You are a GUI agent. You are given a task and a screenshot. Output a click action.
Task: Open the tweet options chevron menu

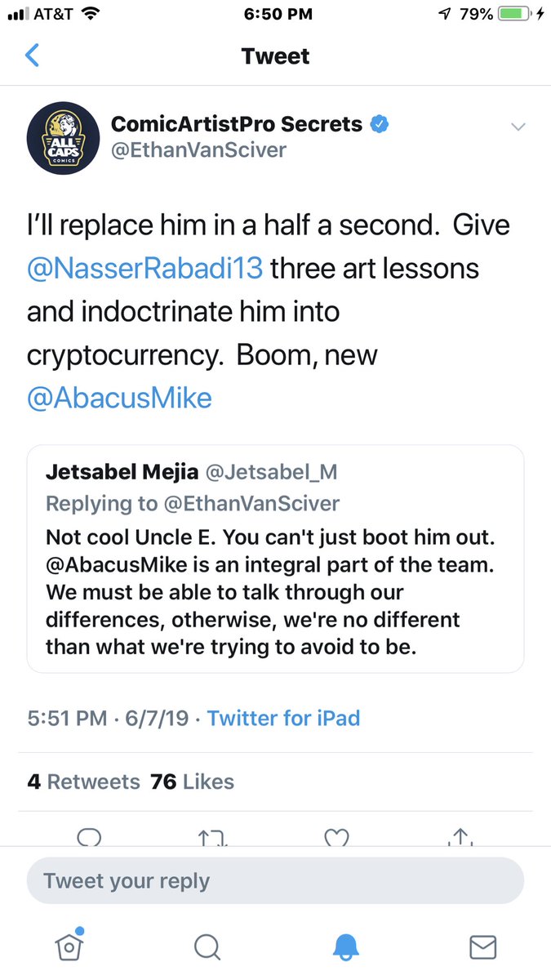(x=518, y=127)
